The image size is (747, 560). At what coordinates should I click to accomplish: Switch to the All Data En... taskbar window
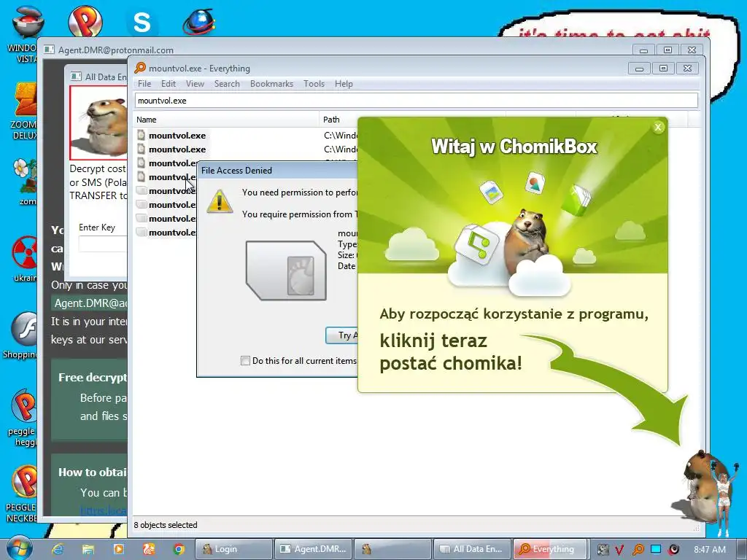pos(472,549)
